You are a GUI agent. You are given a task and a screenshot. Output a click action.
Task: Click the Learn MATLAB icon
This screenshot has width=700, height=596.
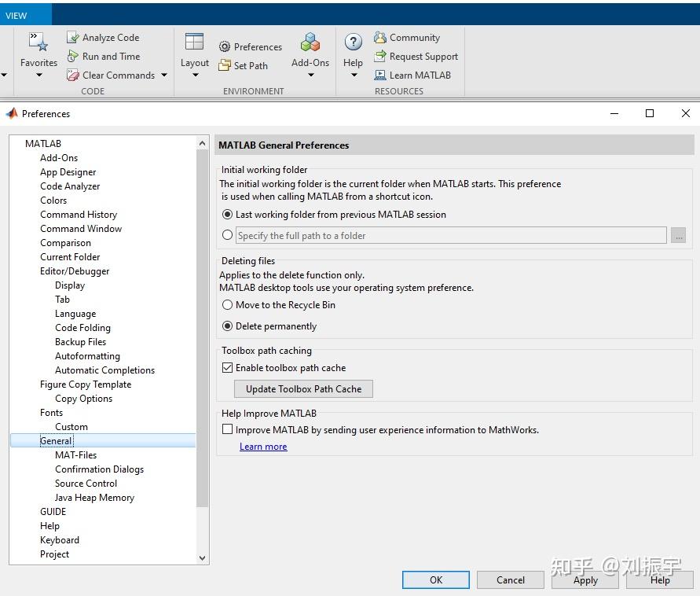click(x=380, y=75)
